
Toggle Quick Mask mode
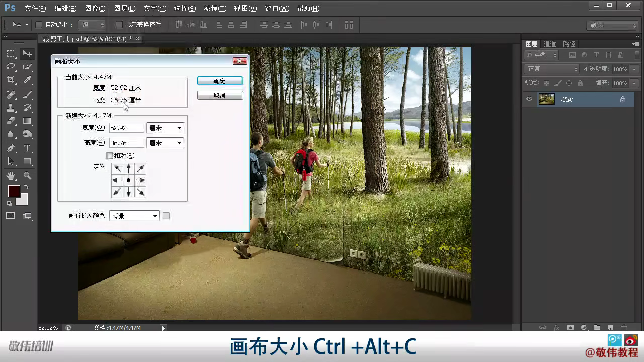pos(10,216)
